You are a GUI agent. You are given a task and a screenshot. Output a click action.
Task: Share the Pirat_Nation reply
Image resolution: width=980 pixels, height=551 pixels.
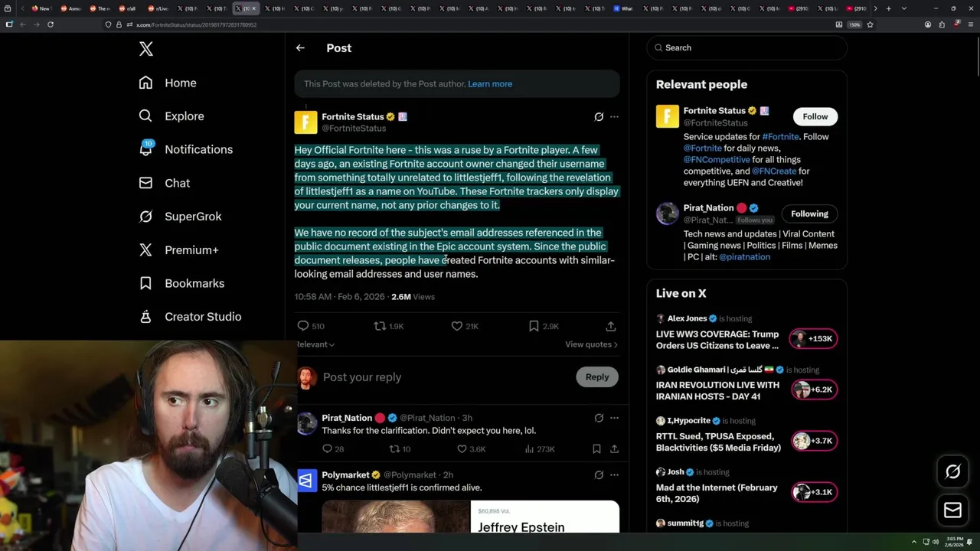tap(614, 449)
